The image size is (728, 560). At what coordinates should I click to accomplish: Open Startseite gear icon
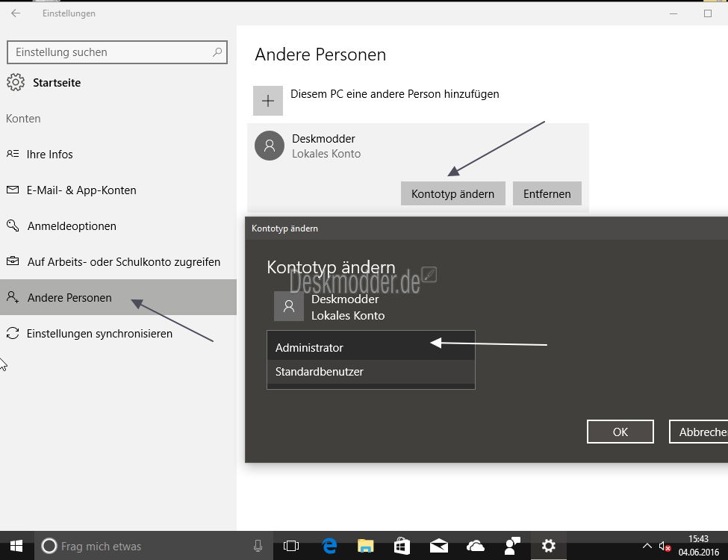(x=16, y=82)
